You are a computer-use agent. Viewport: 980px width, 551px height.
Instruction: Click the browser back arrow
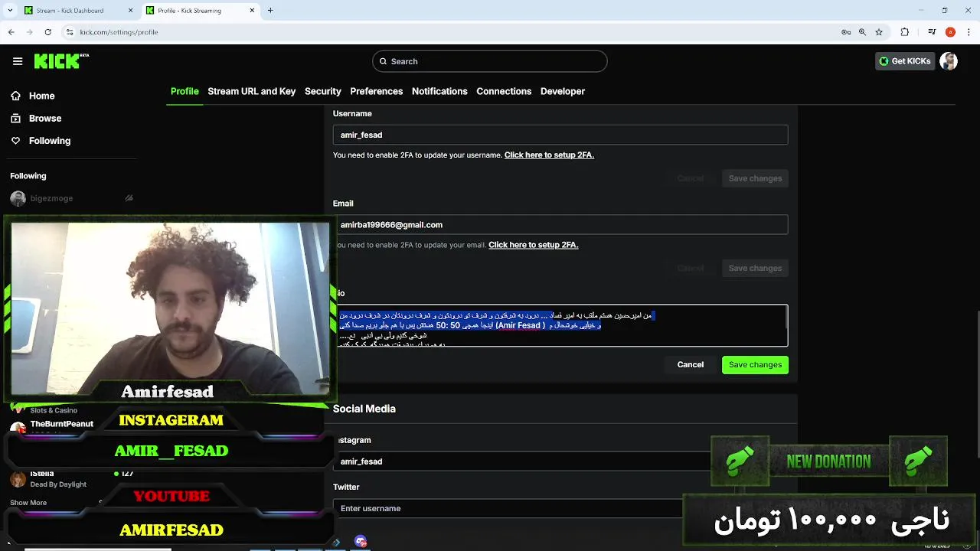click(x=11, y=32)
